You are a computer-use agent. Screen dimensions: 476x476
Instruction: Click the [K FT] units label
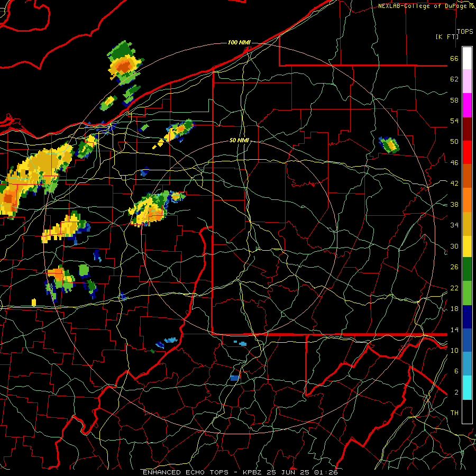(x=447, y=36)
